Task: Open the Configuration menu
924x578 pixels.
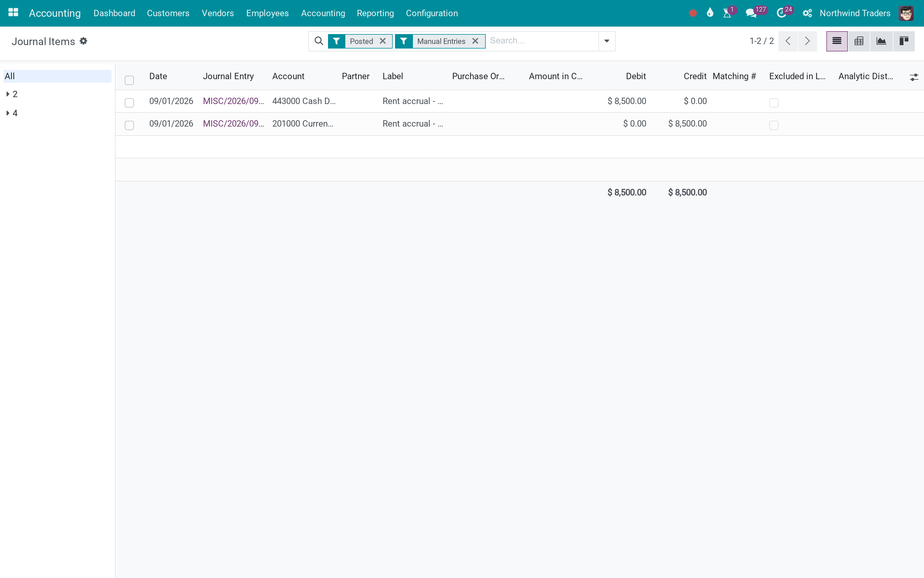Action: coord(432,13)
